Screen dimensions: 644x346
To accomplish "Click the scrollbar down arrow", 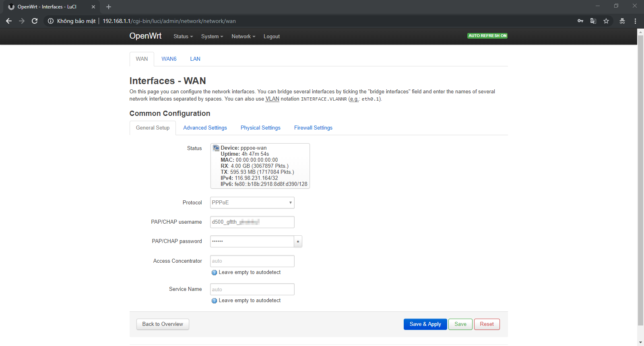I will (x=640, y=342).
